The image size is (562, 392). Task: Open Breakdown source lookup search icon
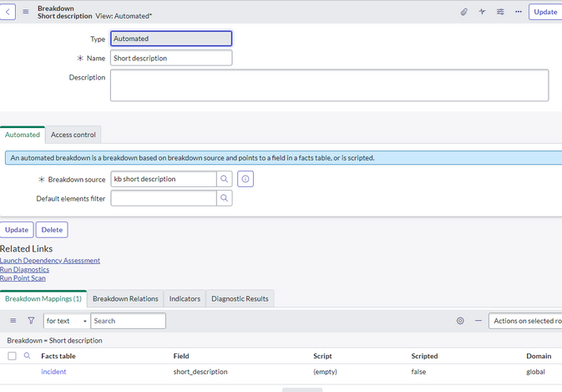point(224,179)
